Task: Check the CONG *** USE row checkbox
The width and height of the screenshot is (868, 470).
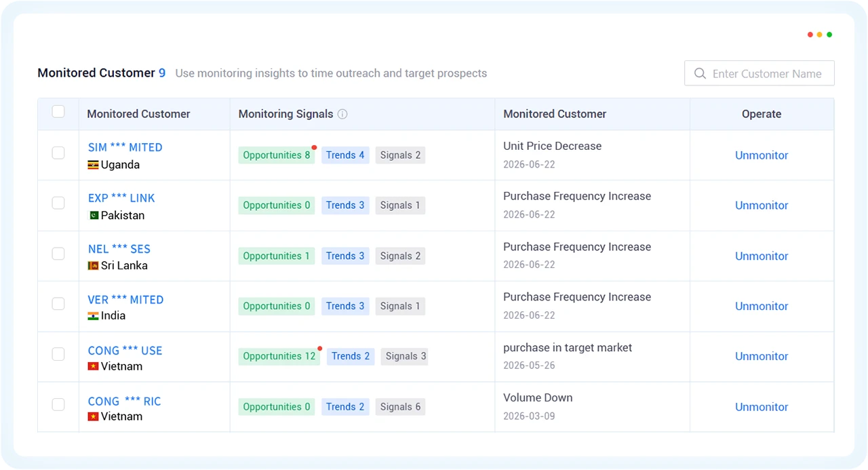Action: coord(58,354)
